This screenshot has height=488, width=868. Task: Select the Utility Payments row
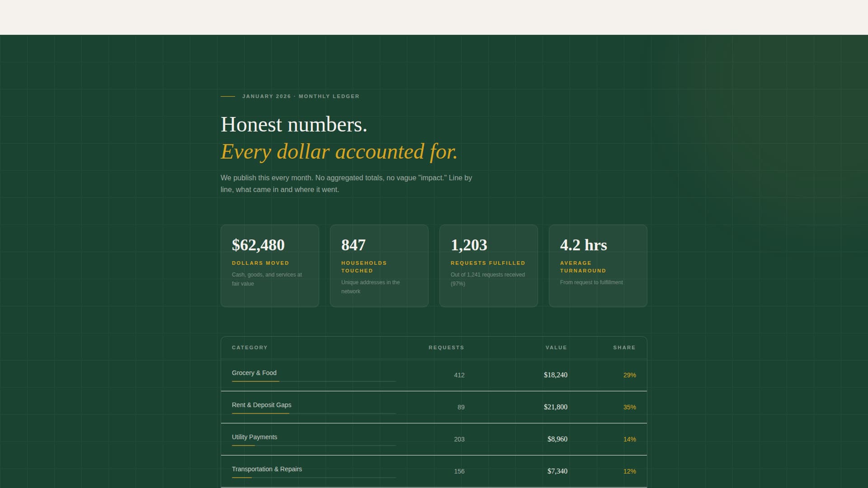click(433, 439)
